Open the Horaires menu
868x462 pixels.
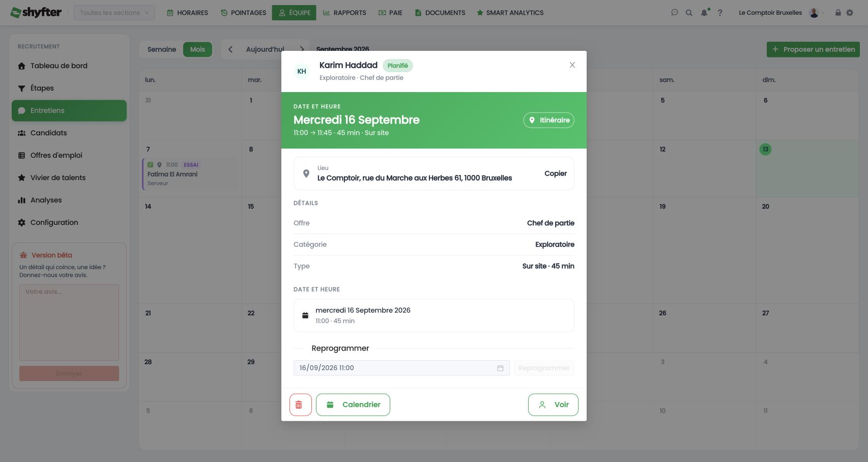tap(187, 13)
